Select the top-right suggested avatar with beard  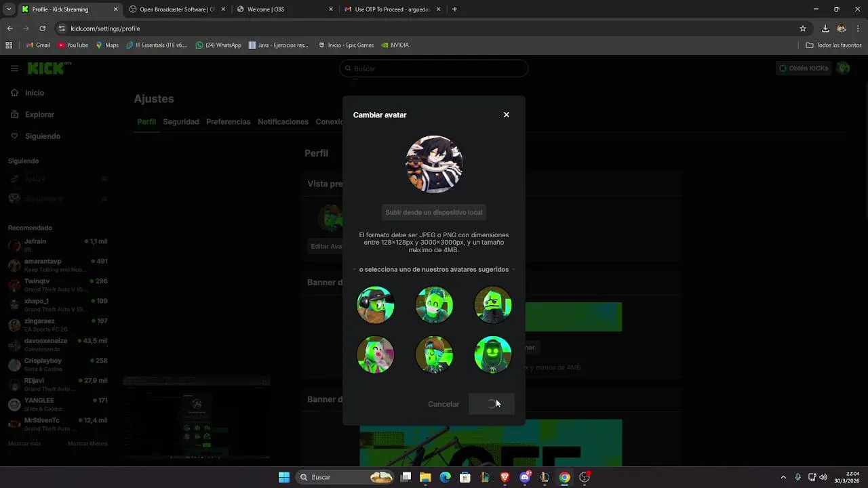(493, 304)
